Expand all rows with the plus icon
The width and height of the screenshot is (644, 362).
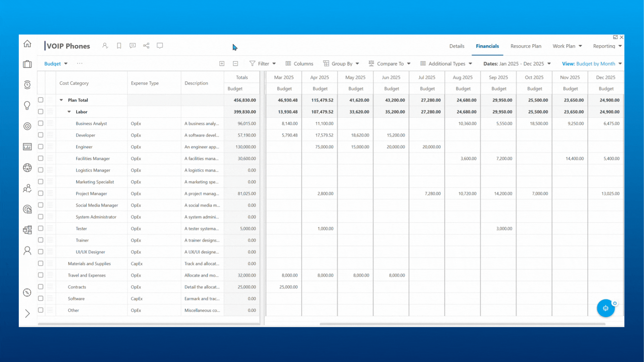(x=222, y=64)
